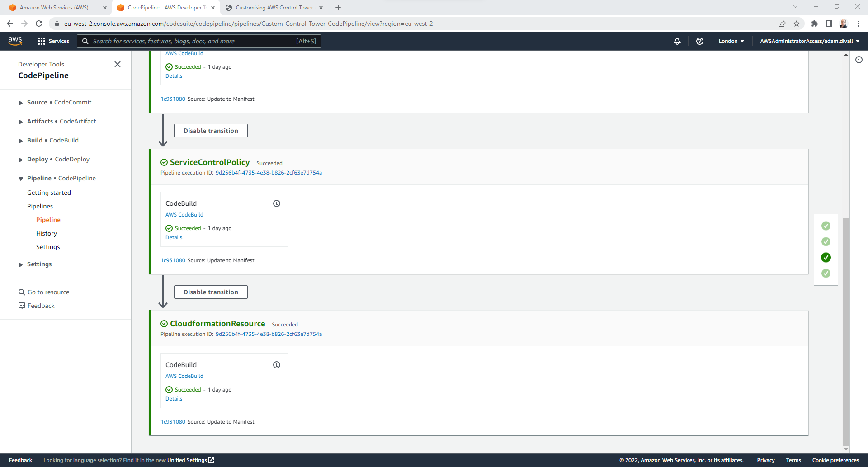Open the notifications bell icon
The image size is (868, 467).
[x=677, y=41]
